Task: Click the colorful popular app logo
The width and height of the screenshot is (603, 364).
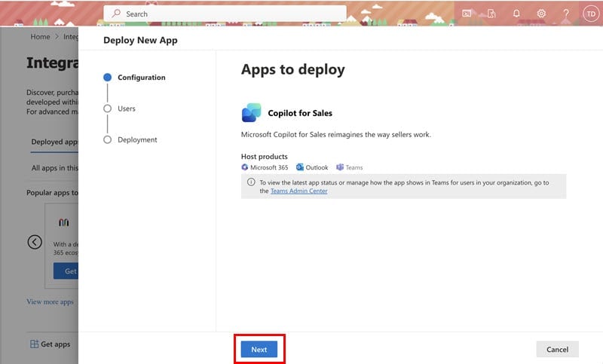Action: pos(64,222)
